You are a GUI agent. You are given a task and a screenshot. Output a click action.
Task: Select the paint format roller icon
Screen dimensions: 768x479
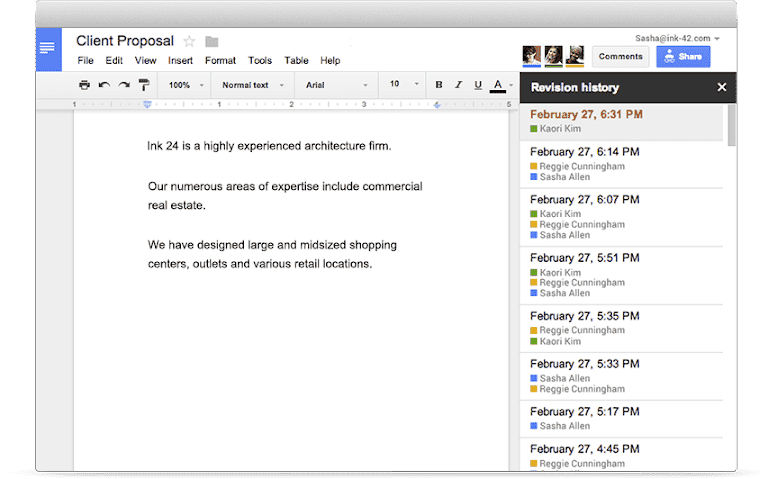pos(144,85)
